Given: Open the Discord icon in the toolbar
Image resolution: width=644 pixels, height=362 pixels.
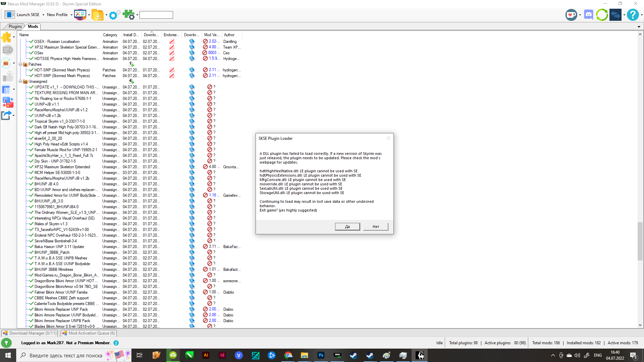Looking at the screenshot, I should 589,15.
